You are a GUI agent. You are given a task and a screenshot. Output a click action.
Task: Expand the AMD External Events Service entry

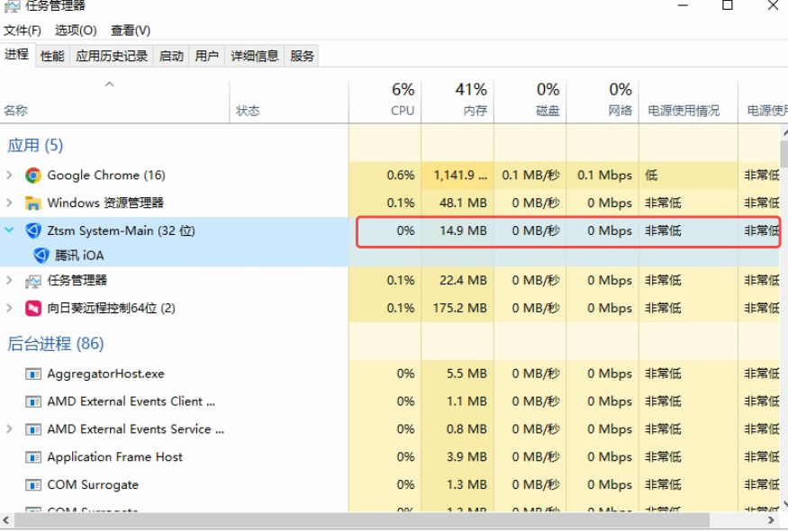[9, 429]
